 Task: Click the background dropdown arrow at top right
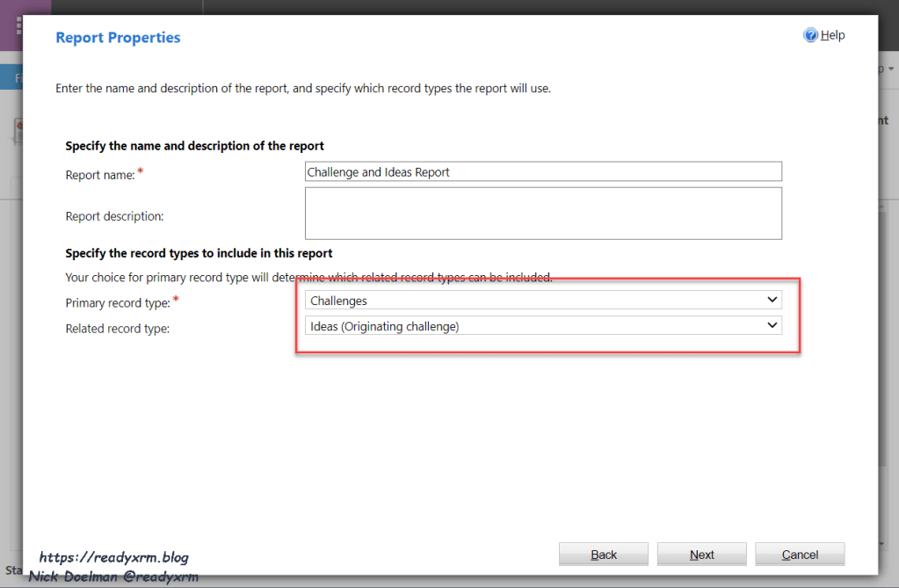tap(891, 69)
